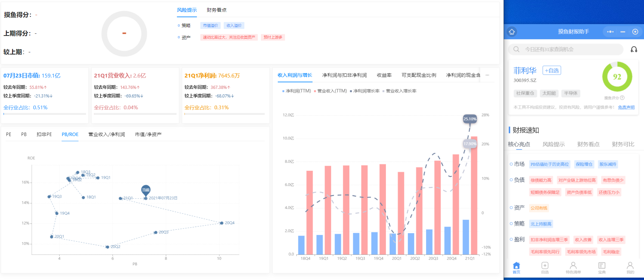Click the 毛利率领先同行 tag
The height and width of the screenshot is (280, 644).
coord(545,252)
